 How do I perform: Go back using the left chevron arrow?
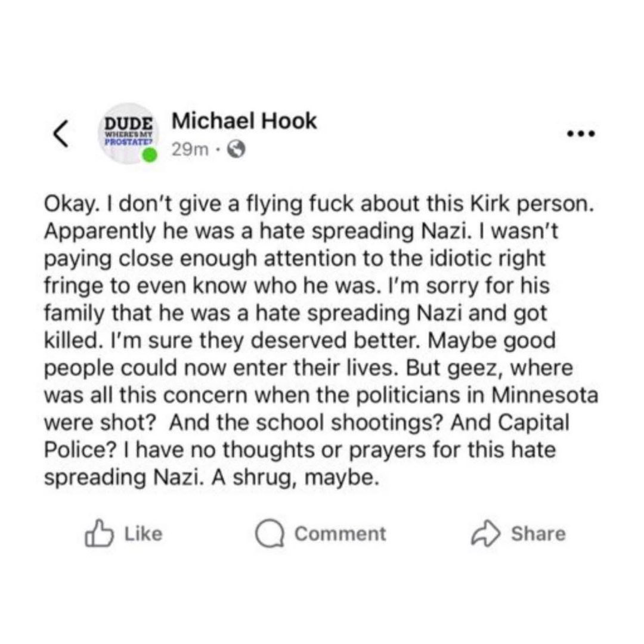click(x=61, y=134)
